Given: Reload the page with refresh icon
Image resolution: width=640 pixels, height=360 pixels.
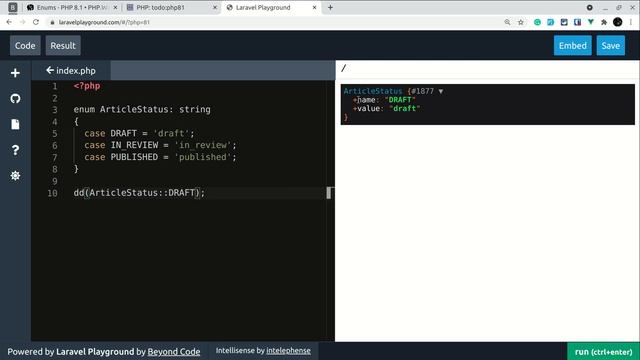Looking at the screenshot, I should click(36, 22).
